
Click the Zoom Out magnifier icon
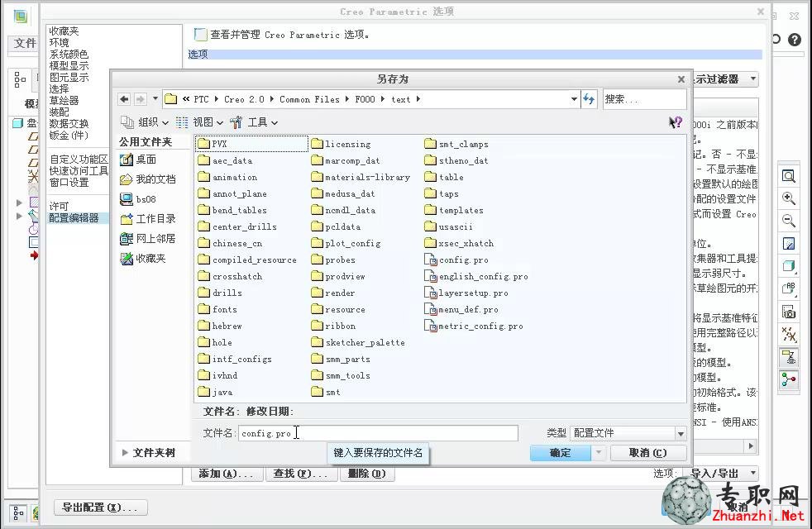pos(789,221)
